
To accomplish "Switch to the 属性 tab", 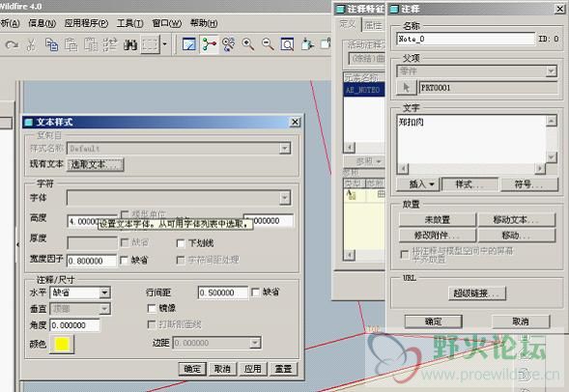I will point(373,25).
